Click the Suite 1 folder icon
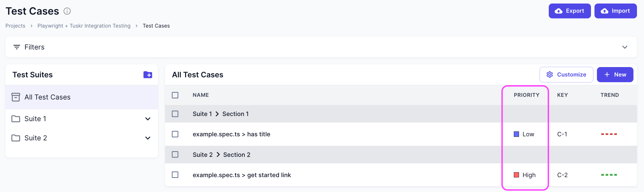The image size is (644, 192). point(16,119)
